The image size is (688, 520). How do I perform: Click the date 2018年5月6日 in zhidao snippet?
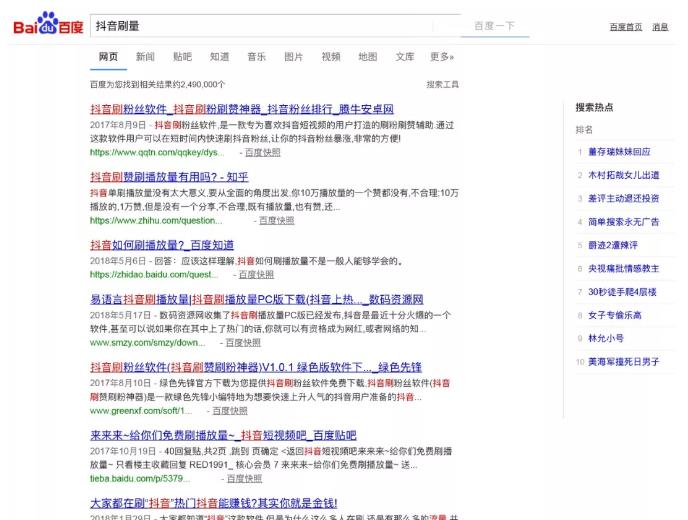pyautogui.click(x=118, y=261)
